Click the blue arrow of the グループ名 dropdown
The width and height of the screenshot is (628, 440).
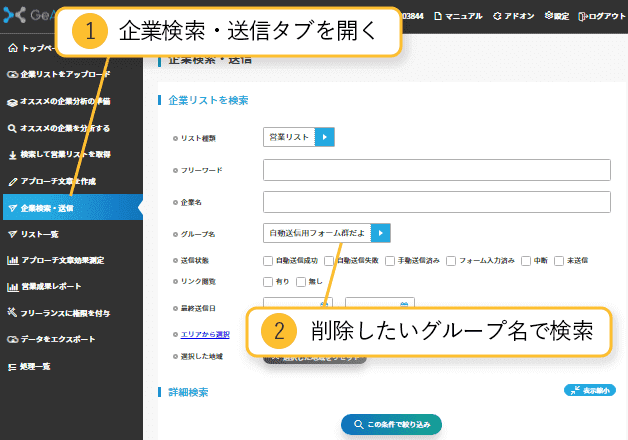tap(380, 233)
